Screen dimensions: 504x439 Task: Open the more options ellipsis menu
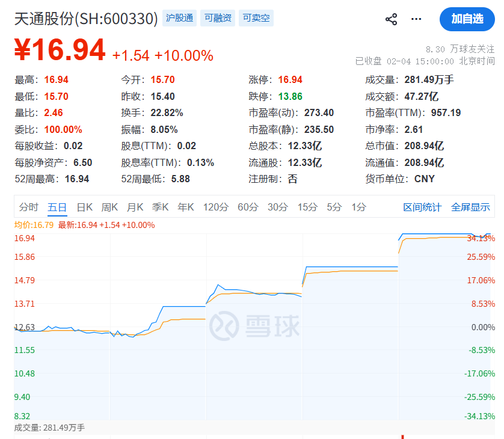(416, 19)
